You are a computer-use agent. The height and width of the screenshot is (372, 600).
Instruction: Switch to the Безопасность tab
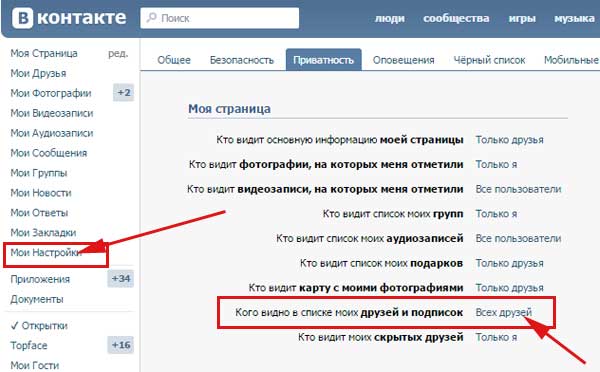(242, 60)
